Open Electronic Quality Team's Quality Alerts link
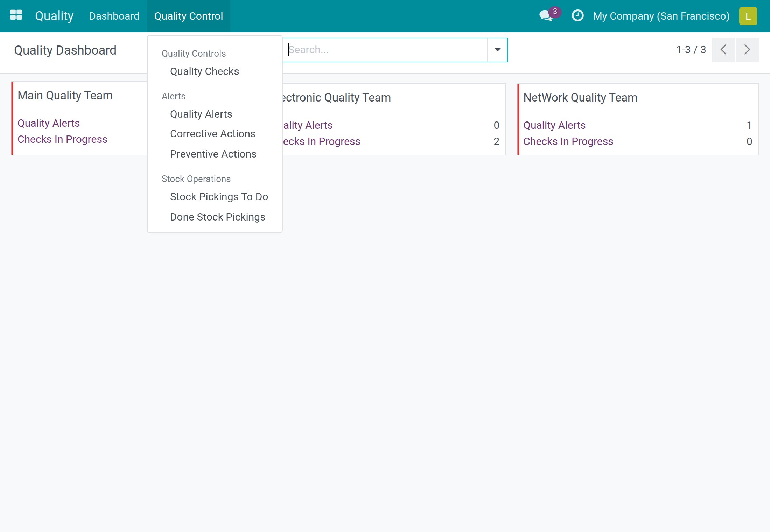This screenshot has width=770, height=532. click(308, 125)
